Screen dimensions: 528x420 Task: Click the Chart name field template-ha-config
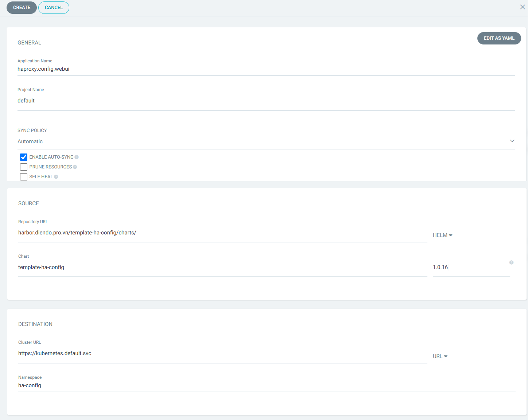(x=222, y=267)
